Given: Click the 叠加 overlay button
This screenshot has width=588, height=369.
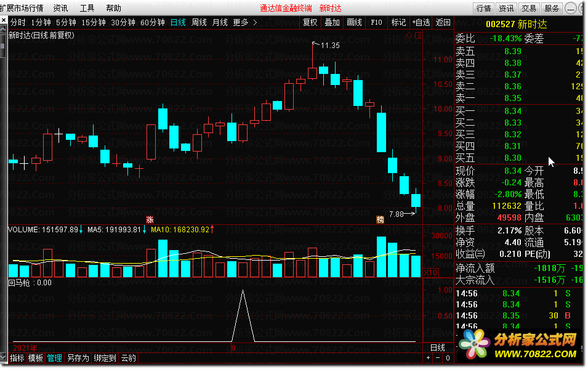Looking at the screenshot, I should 332,23.
